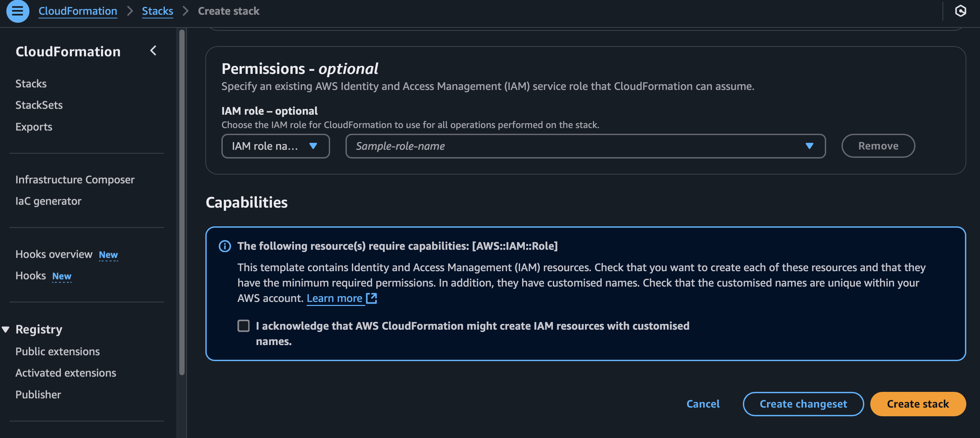
Task: Click the New badge beside Hooks overview
Action: click(108, 255)
